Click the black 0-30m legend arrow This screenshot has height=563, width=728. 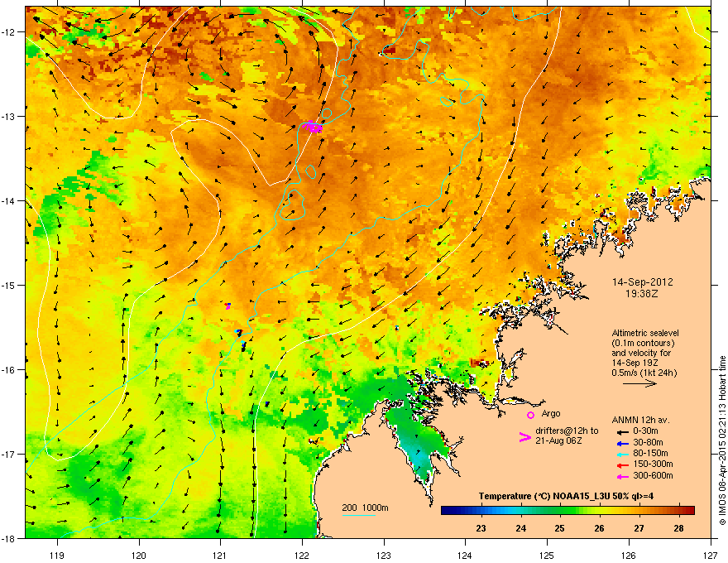pos(622,431)
